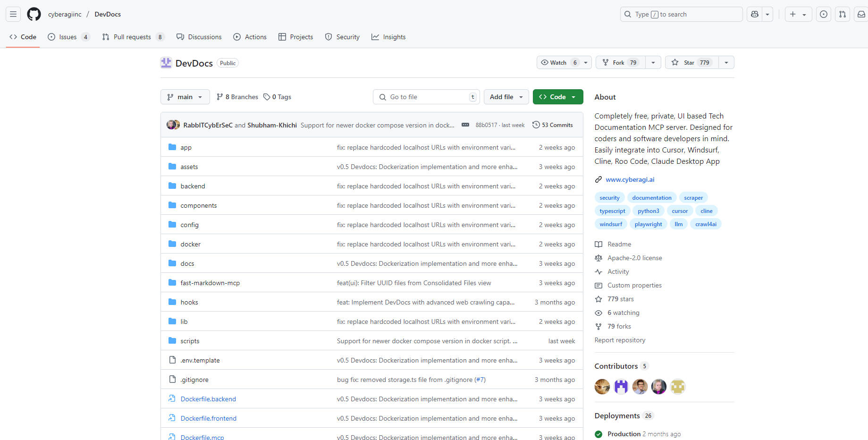View the Production deployment status check

(x=598, y=434)
